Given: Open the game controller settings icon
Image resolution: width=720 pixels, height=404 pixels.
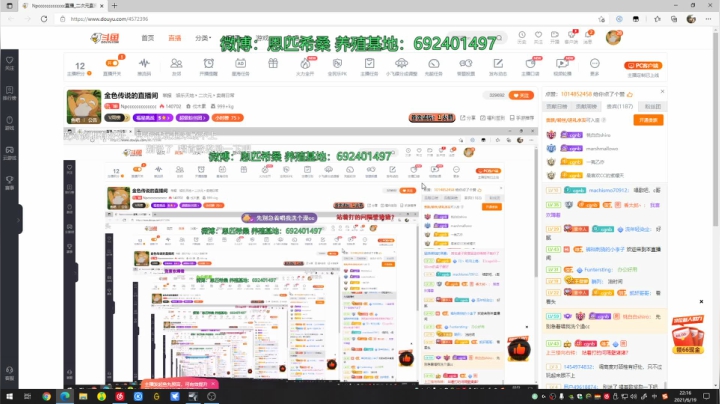Looking at the screenshot, I should tap(466, 63).
